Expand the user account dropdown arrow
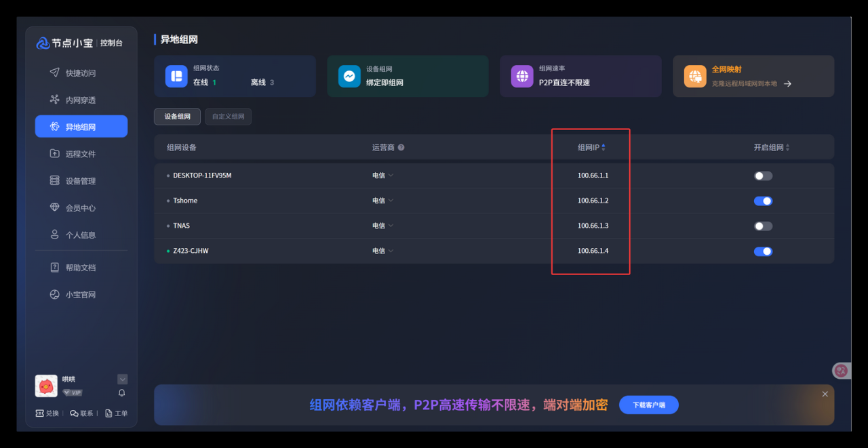Image resolution: width=868 pixels, height=448 pixels. 122,380
